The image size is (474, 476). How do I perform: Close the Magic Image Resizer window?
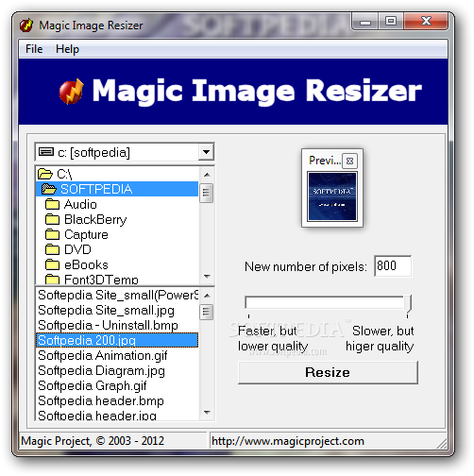[x=426, y=22]
